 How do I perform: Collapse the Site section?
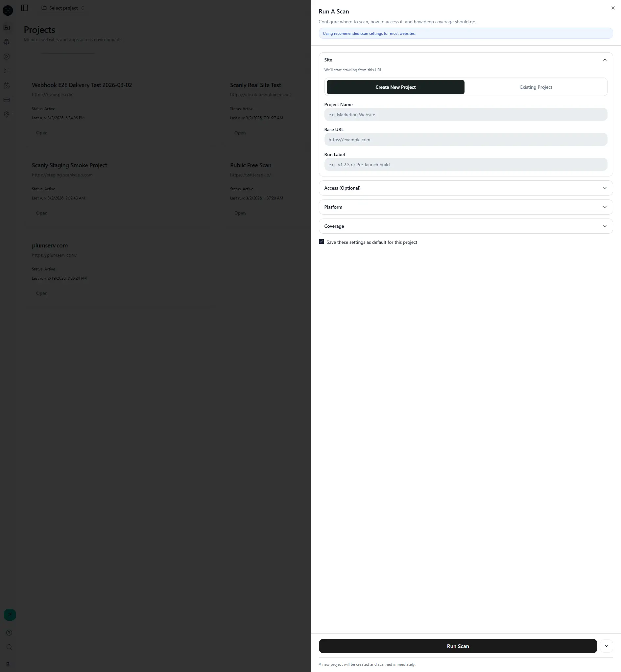click(x=604, y=60)
